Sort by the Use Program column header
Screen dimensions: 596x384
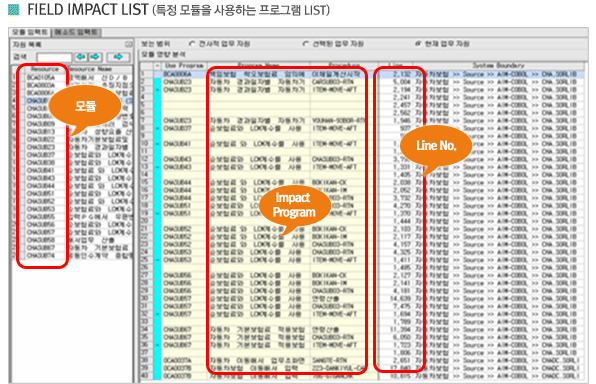coord(184,65)
